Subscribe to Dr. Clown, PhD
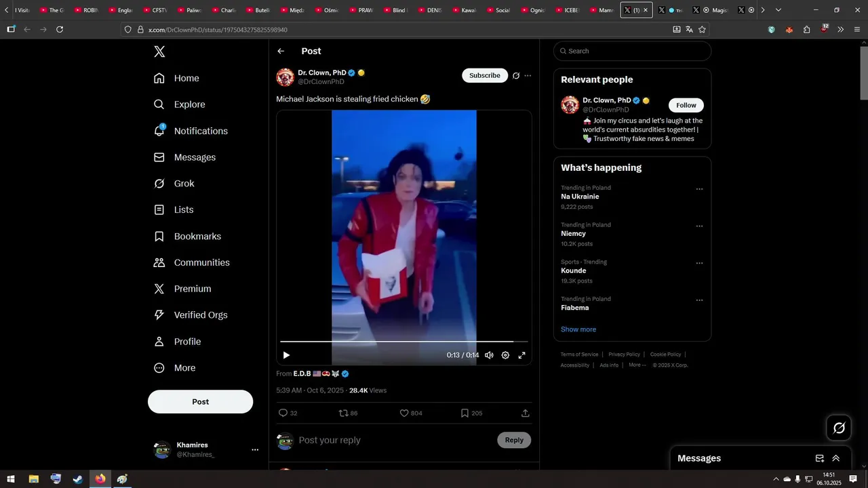The height and width of the screenshot is (488, 868). tap(485, 75)
